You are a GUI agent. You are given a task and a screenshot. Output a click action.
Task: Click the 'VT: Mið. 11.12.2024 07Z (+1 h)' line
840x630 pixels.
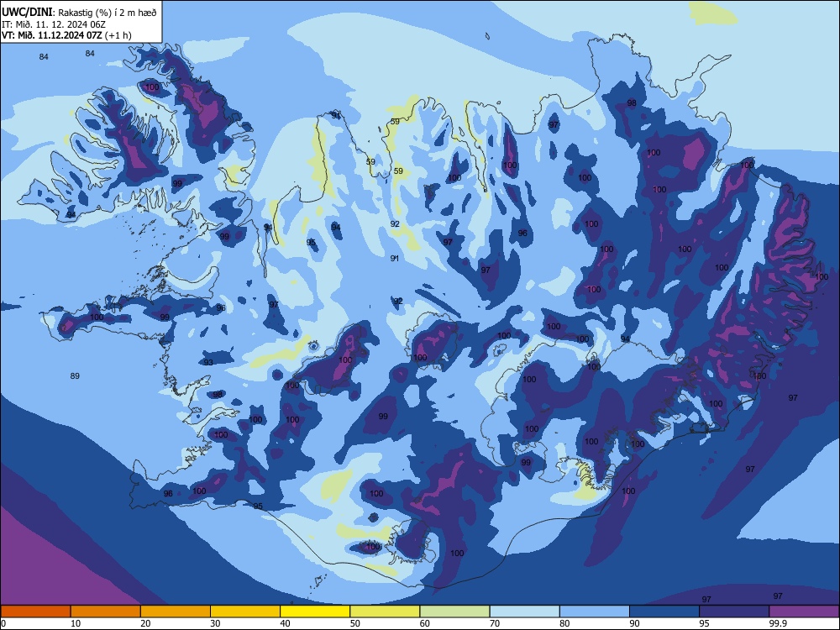pos(66,35)
